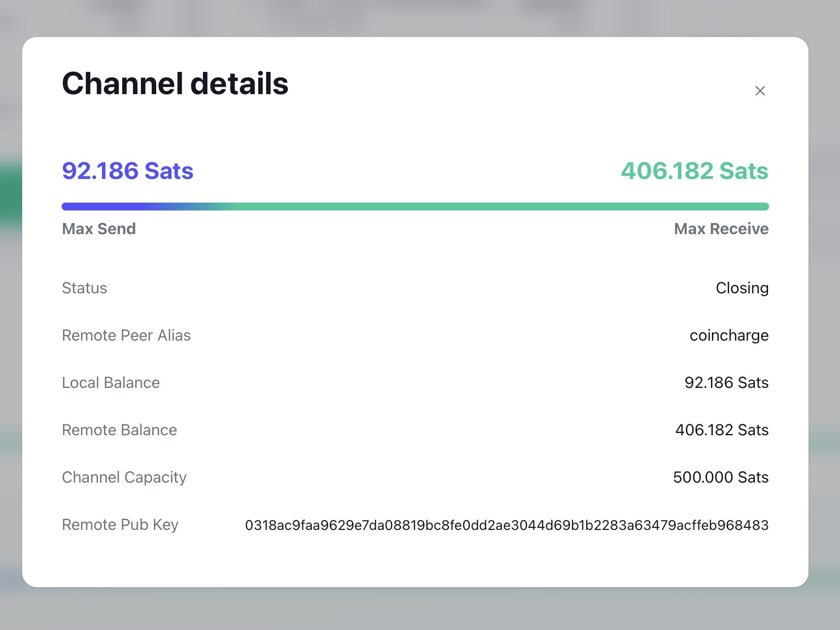Click the Channel Capacity label
Screen dimensions: 840x630
(x=124, y=477)
